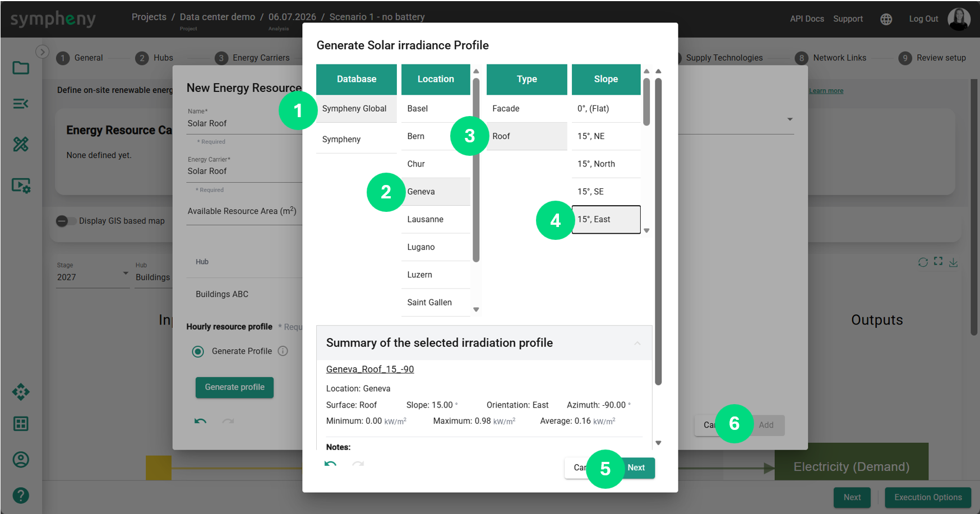Image resolution: width=980 pixels, height=514 pixels.
Task: Toggle Display GIS based map switch
Action: 66,221
